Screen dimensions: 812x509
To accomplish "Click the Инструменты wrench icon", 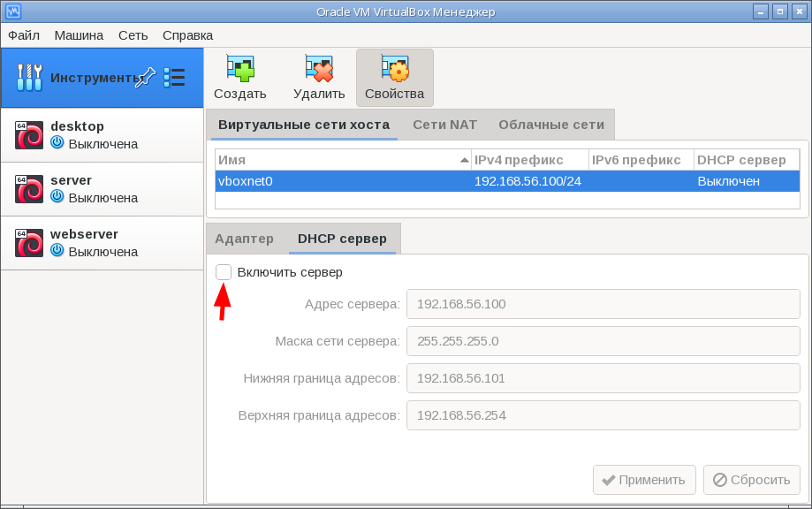I will pos(29,78).
